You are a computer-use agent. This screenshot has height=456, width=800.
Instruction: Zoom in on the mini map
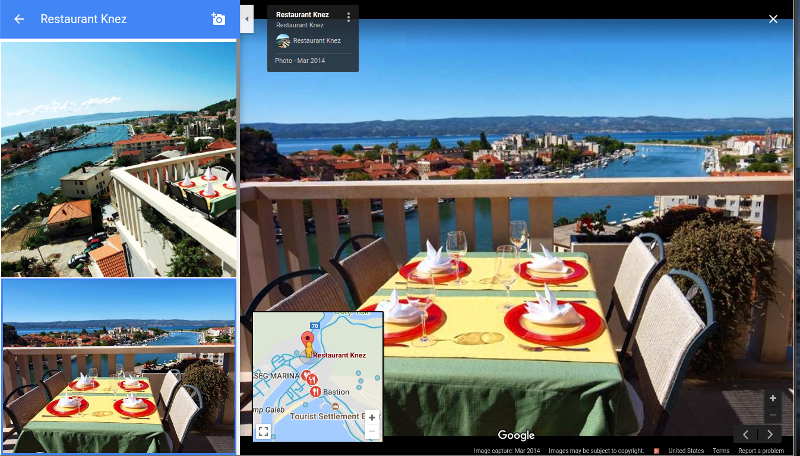pyautogui.click(x=372, y=417)
